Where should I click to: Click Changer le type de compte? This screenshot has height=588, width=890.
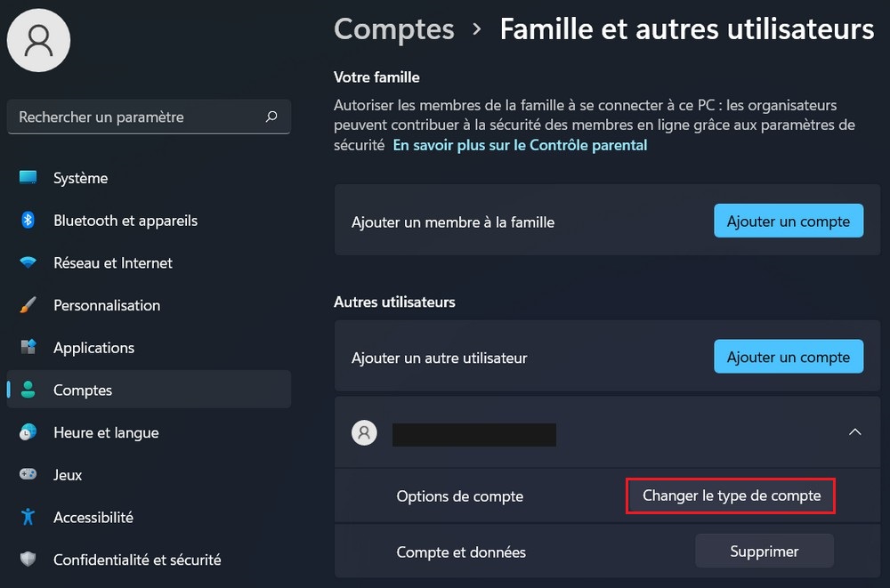[x=732, y=496]
